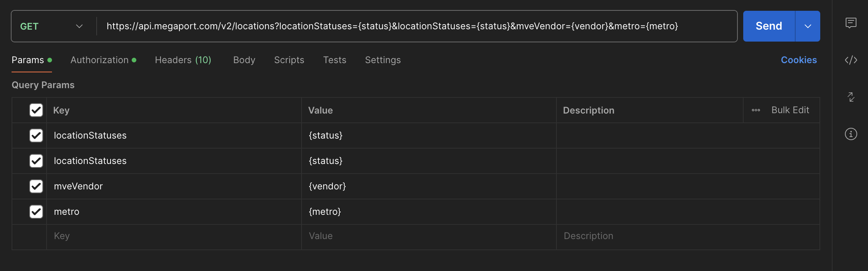Open the Body tab
The width and height of the screenshot is (868, 271).
[244, 60]
